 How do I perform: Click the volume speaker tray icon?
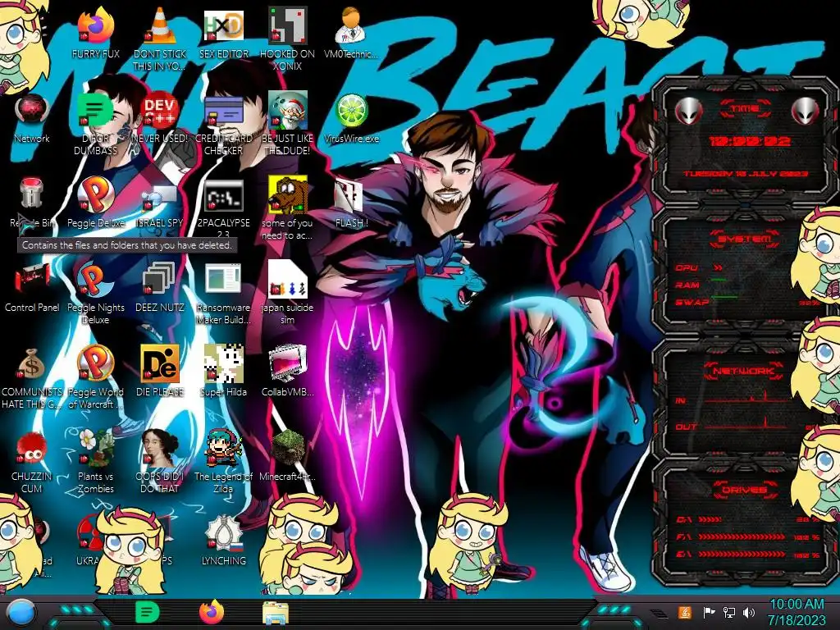tap(749, 612)
